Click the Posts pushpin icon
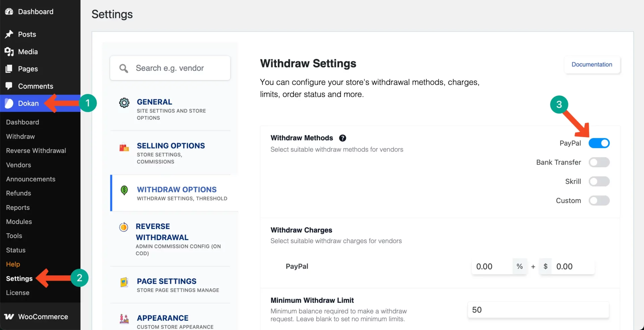Screen dimensions: 644x330 point(9,34)
